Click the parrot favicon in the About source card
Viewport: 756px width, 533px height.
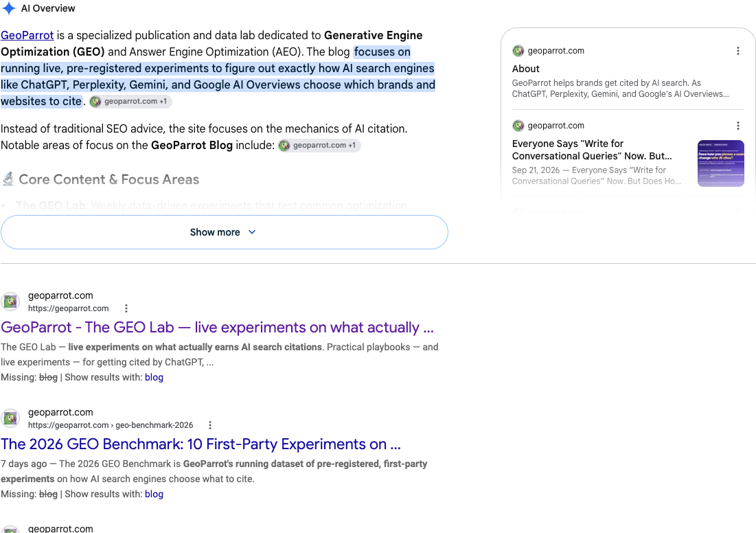(x=518, y=51)
